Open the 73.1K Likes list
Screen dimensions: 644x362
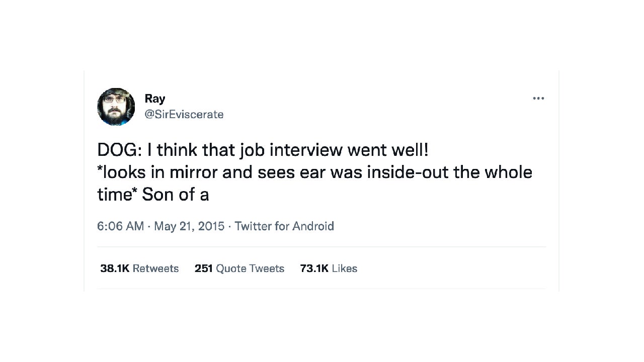(328, 268)
